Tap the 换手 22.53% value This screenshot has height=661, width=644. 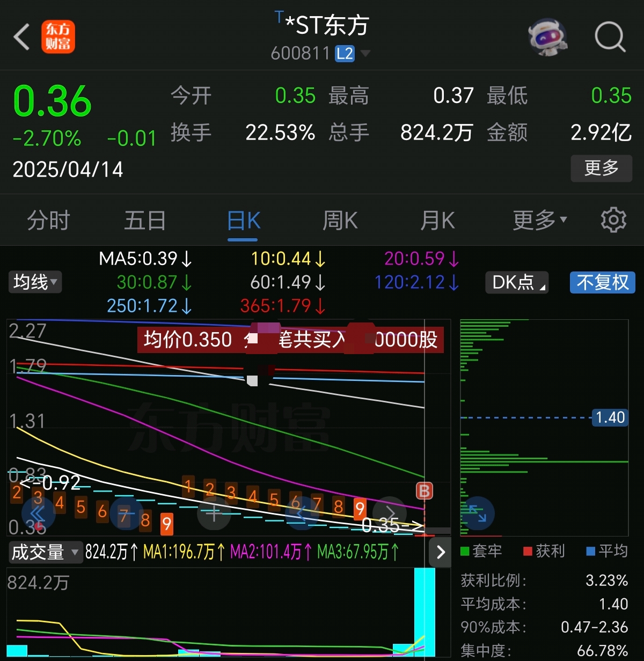pos(280,133)
